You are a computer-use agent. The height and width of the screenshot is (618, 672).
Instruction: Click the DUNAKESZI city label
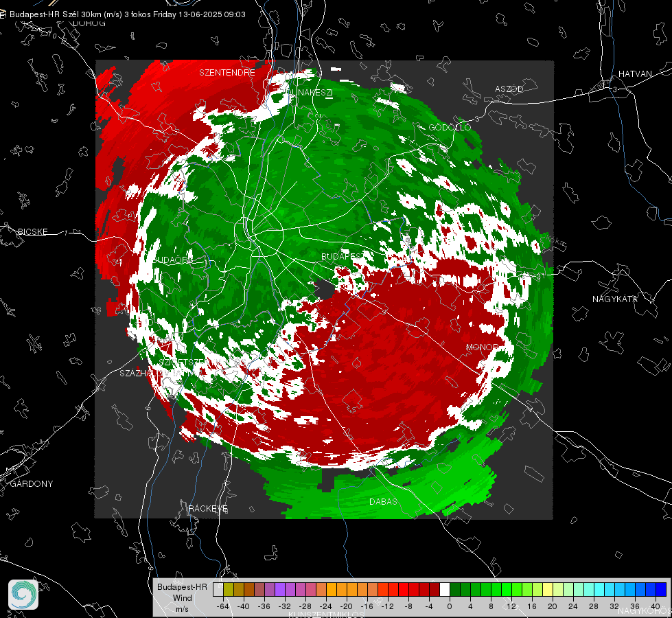tap(310, 92)
